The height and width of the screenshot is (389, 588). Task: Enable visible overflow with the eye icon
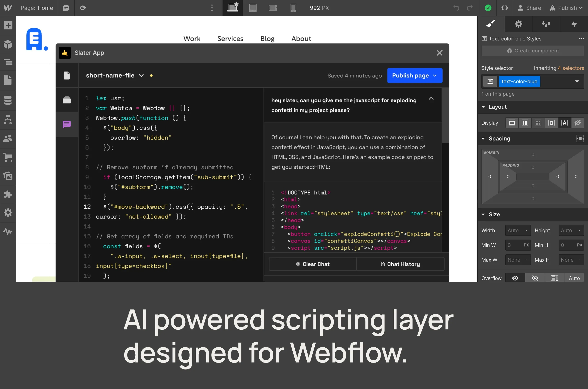515,278
